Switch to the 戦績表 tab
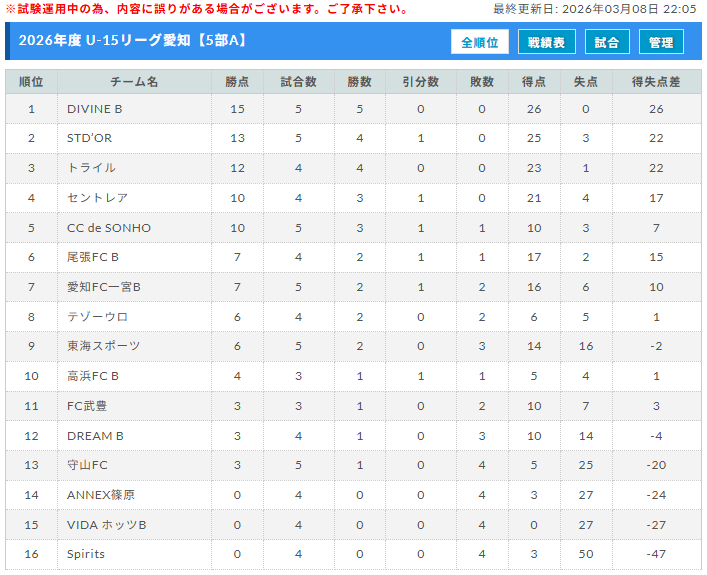The image size is (707, 575). pyautogui.click(x=546, y=42)
